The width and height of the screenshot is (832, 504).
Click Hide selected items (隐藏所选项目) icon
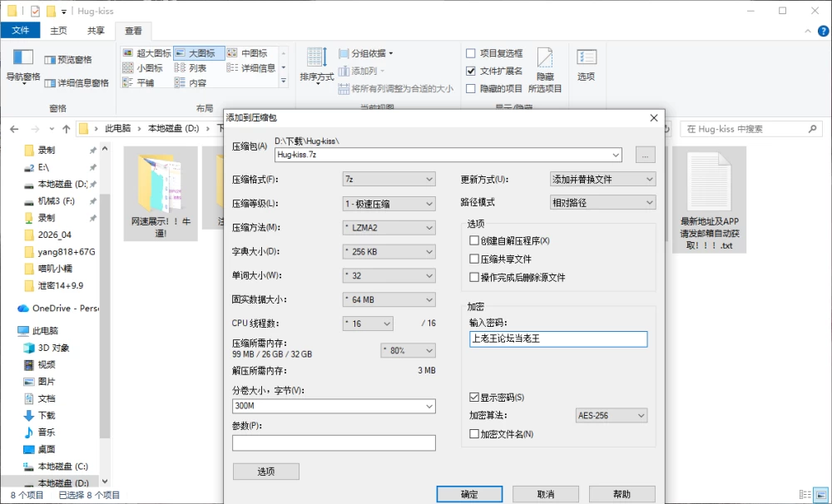pos(545,70)
